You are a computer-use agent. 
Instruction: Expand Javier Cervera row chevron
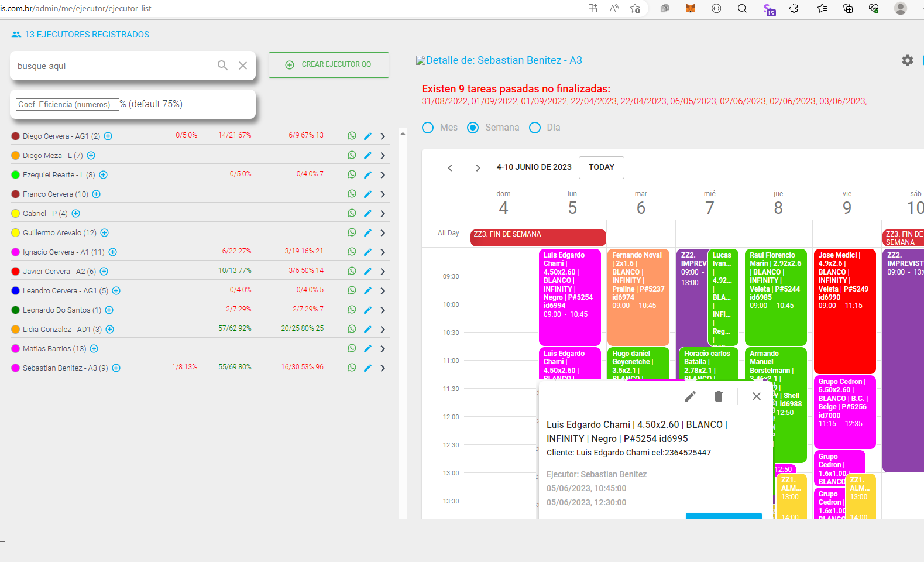tap(383, 272)
